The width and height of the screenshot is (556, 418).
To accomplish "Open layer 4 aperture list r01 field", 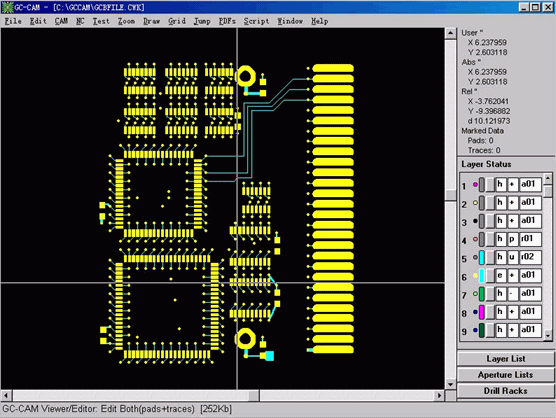I will click(x=530, y=239).
